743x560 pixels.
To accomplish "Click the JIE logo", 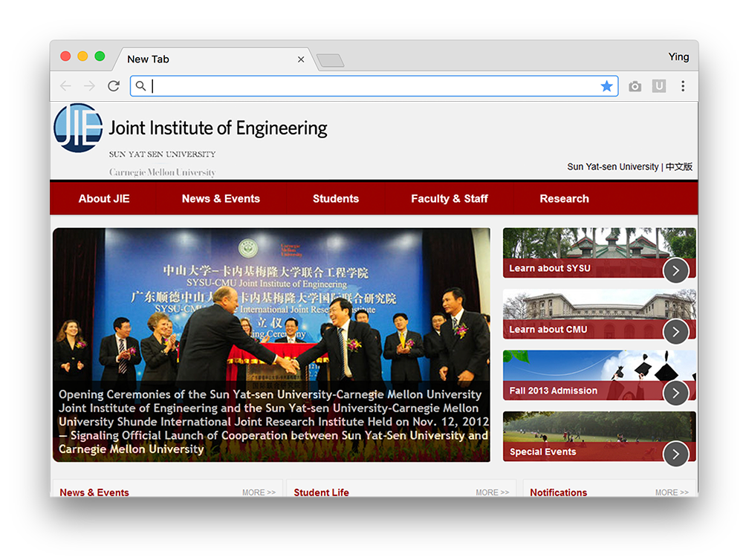I will click(78, 128).
